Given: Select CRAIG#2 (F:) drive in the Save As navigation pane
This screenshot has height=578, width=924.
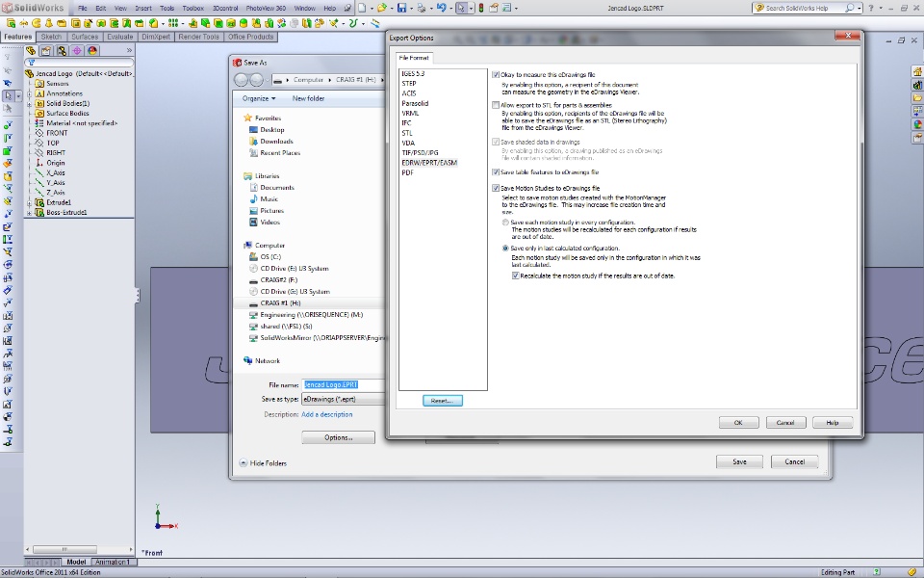Looking at the screenshot, I should [279, 280].
